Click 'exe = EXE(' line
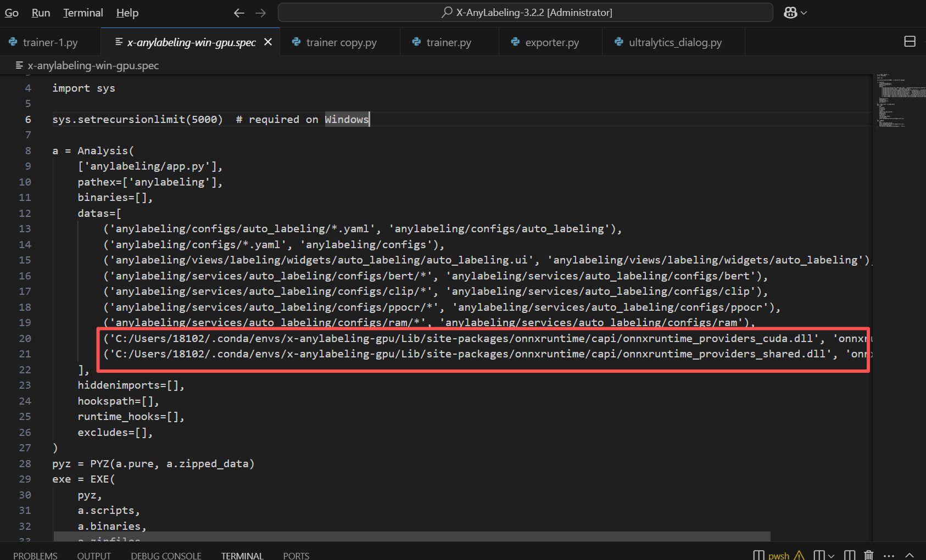 83,479
